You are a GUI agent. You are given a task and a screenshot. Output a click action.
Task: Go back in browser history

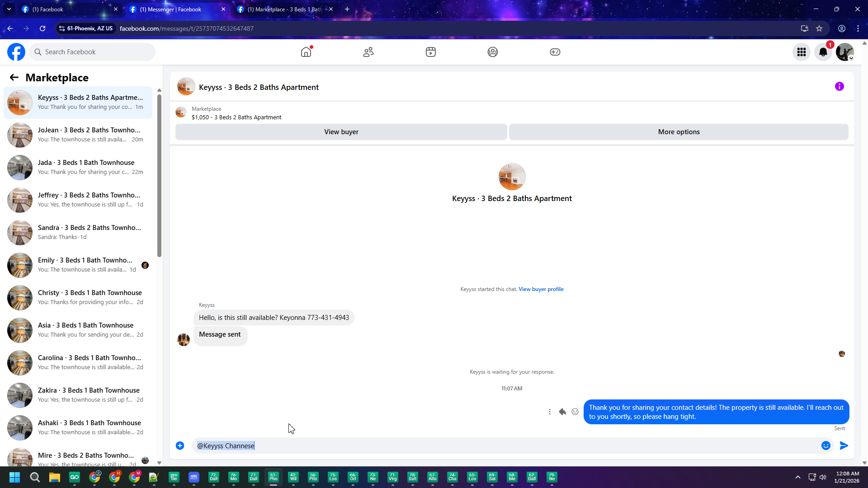pos(10,28)
